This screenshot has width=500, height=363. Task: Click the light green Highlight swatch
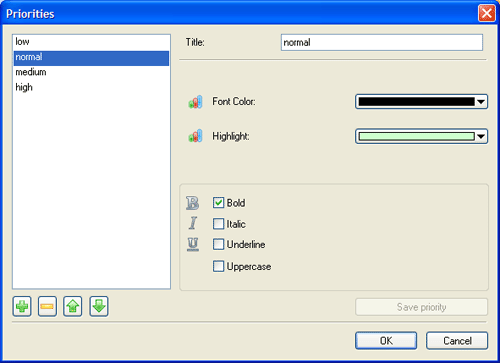416,136
